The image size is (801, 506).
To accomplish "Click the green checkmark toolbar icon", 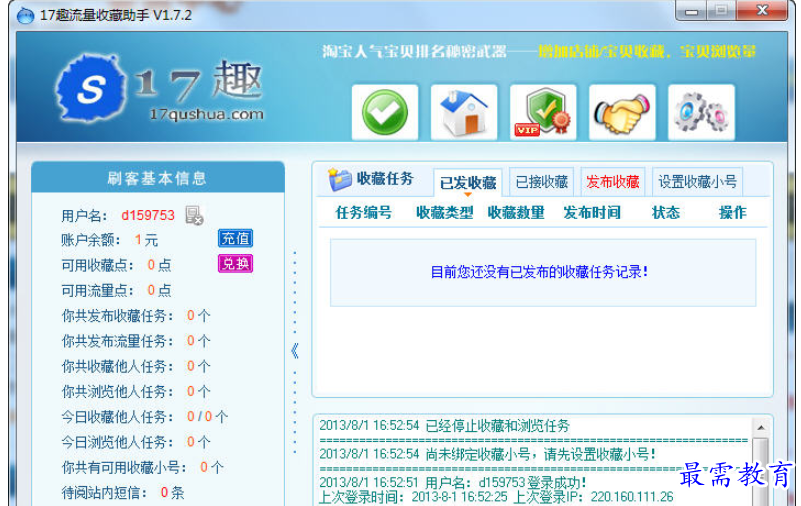I will point(385,112).
